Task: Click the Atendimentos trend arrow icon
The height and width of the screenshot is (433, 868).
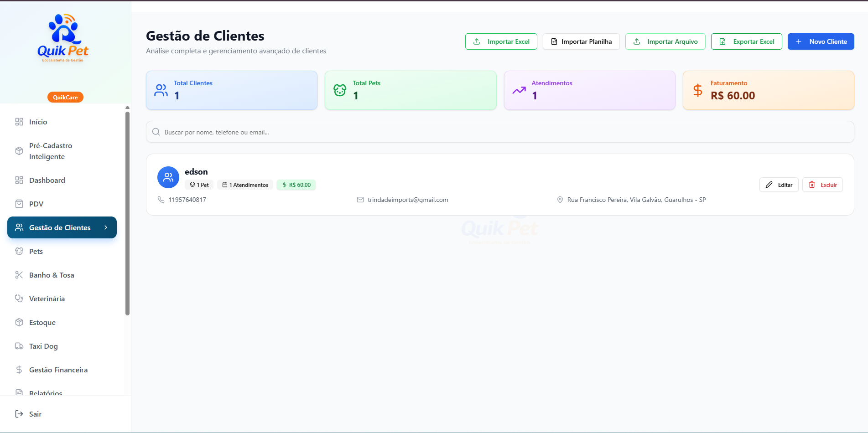Action: [x=519, y=90]
